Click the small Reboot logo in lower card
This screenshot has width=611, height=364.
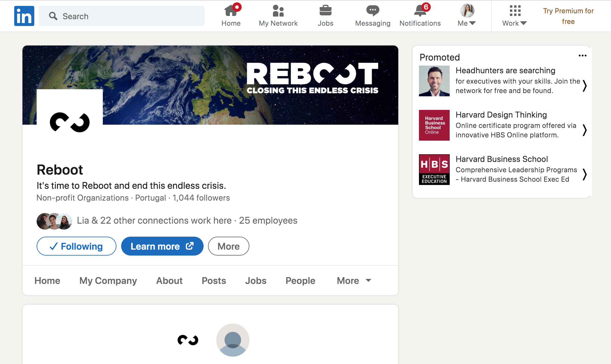click(188, 340)
